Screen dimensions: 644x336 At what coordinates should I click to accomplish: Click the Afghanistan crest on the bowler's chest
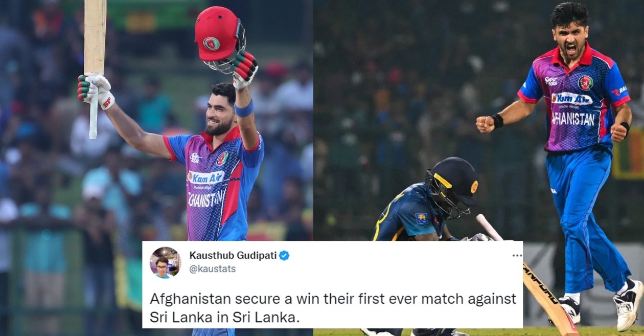point(586,82)
